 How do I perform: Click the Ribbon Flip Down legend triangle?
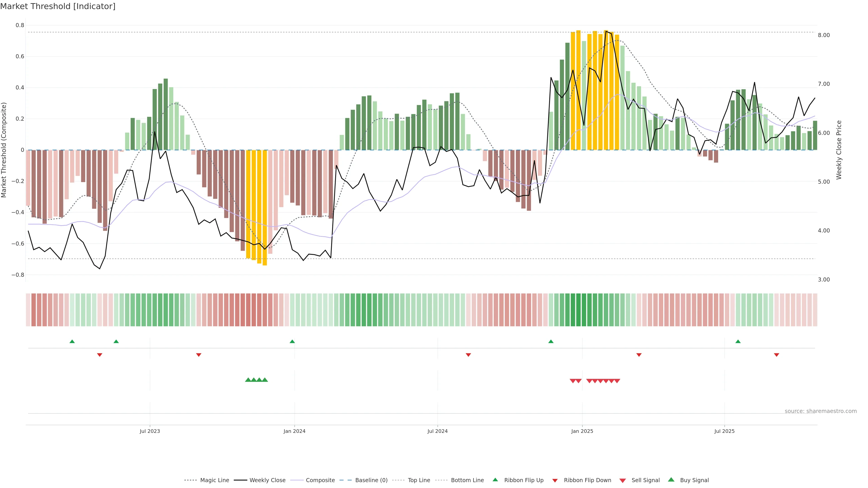click(555, 481)
